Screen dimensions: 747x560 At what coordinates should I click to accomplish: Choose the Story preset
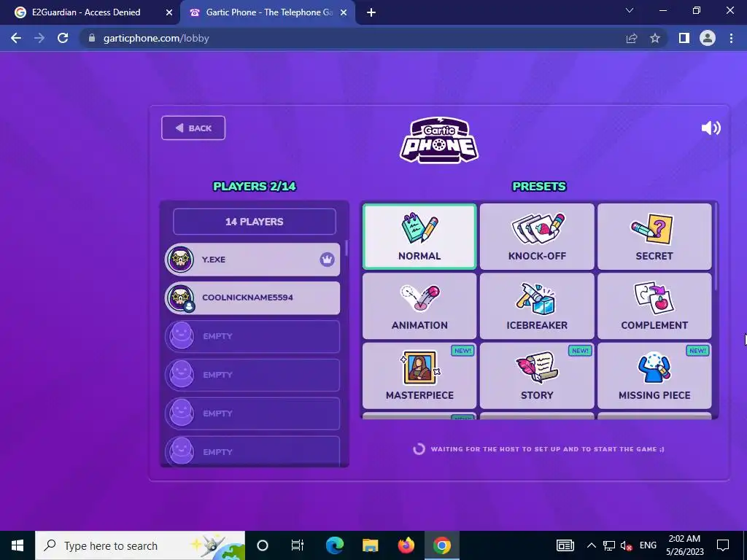tap(537, 376)
